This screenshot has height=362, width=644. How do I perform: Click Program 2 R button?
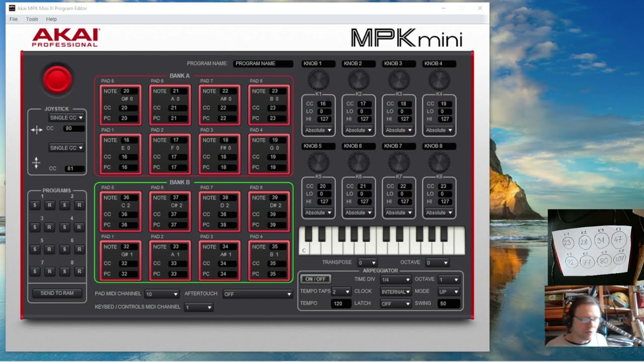79,205
